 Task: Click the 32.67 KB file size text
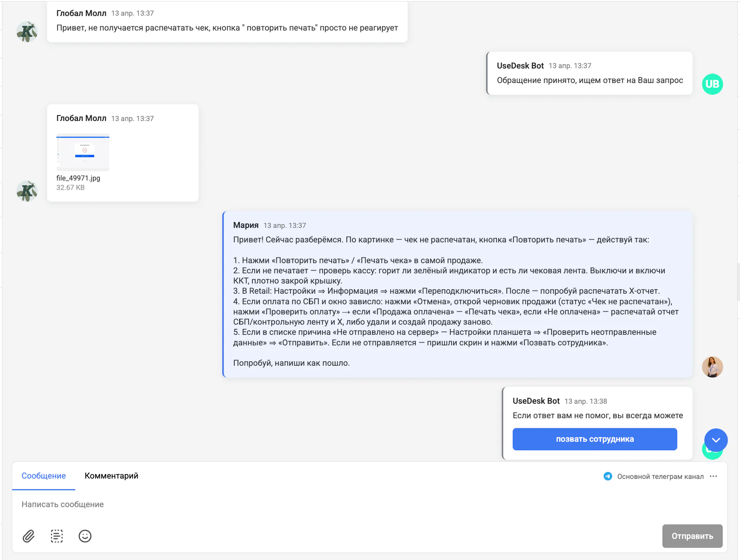click(71, 188)
